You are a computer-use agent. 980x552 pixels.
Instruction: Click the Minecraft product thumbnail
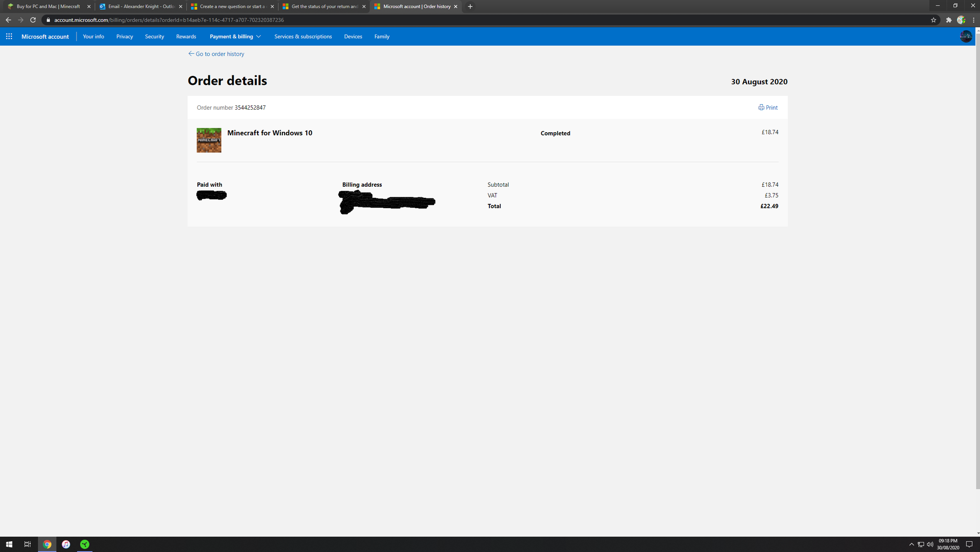[x=209, y=140]
